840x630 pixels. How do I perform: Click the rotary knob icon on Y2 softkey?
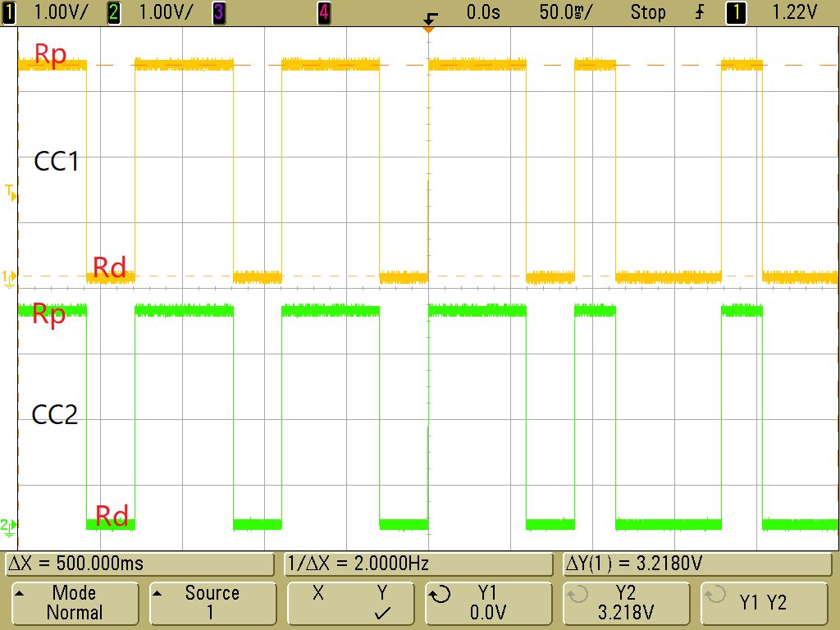click(577, 594)
